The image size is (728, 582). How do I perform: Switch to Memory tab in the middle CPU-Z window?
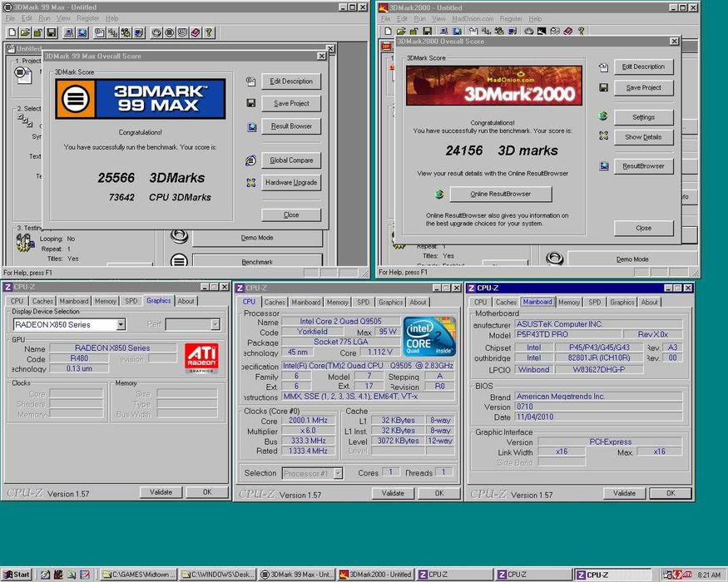(338, 302)
